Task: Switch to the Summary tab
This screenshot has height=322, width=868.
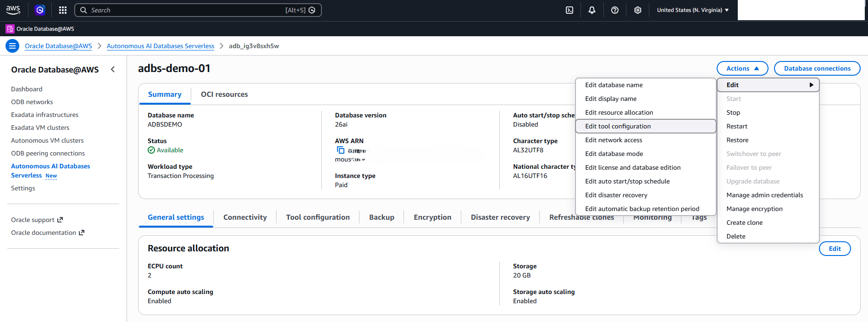Action: [165, 94]
